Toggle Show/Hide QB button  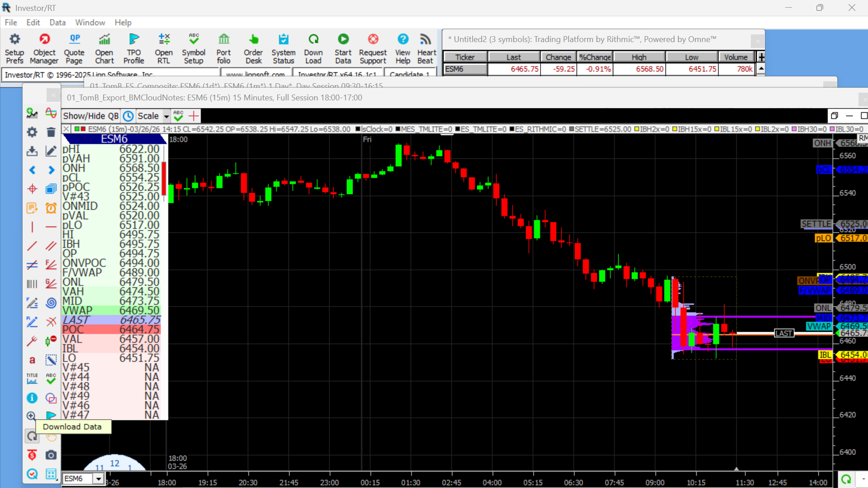click(90, 116)
